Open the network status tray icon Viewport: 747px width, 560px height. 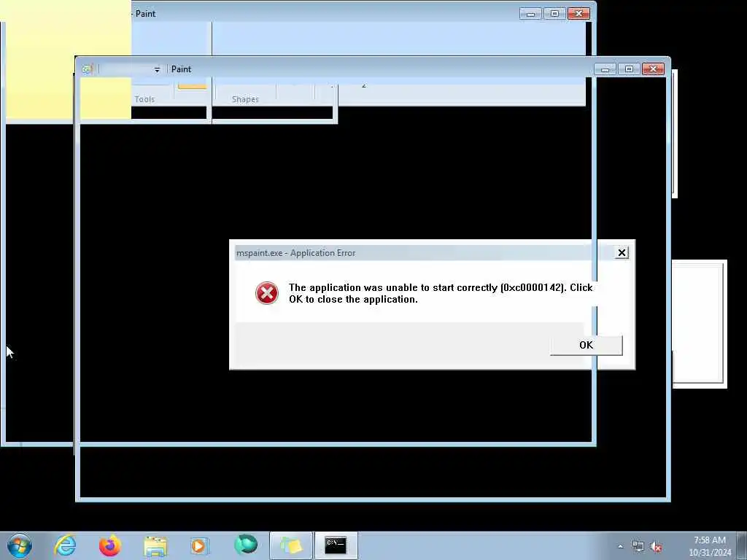pyautogui.click(x=638, y=547)
